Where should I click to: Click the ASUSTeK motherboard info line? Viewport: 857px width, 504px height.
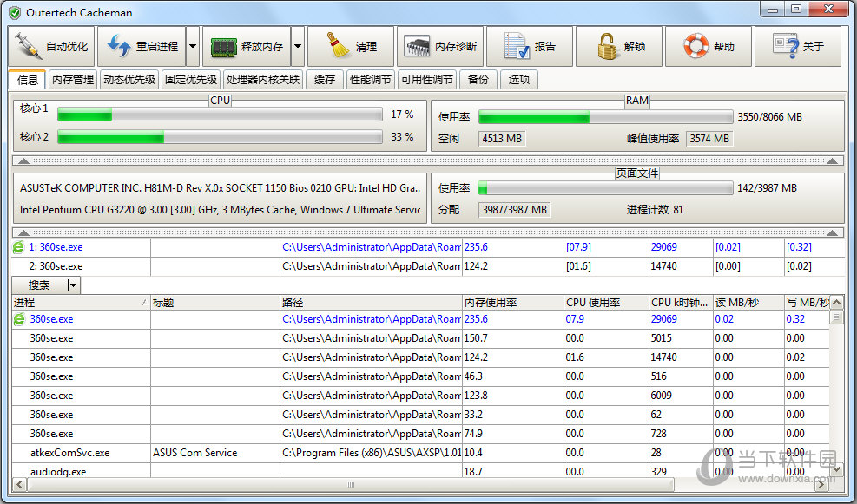click(220, 188)
